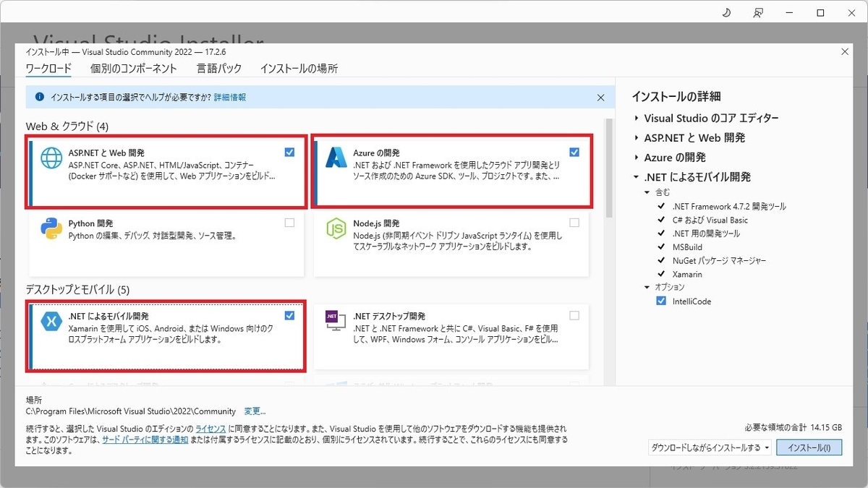Viewport: 868px width, 488px height.
Task: Open 詳細情報 help link
Action: coord(230,97)
